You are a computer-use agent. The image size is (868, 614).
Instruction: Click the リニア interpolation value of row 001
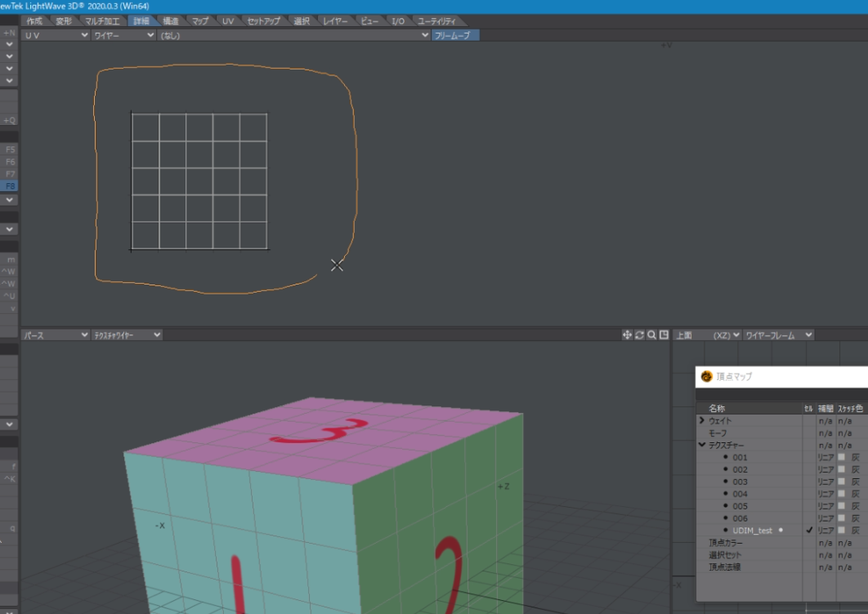coord(825,457)
